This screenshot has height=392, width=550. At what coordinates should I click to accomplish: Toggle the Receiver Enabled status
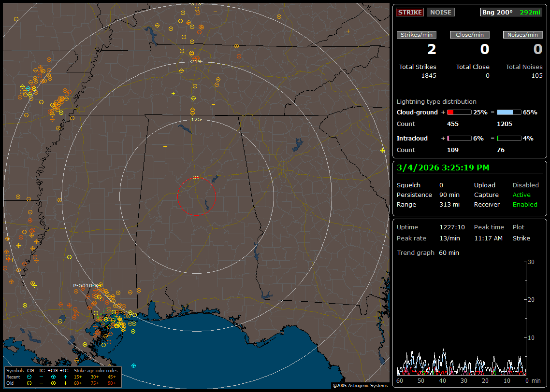click(525, 205)
